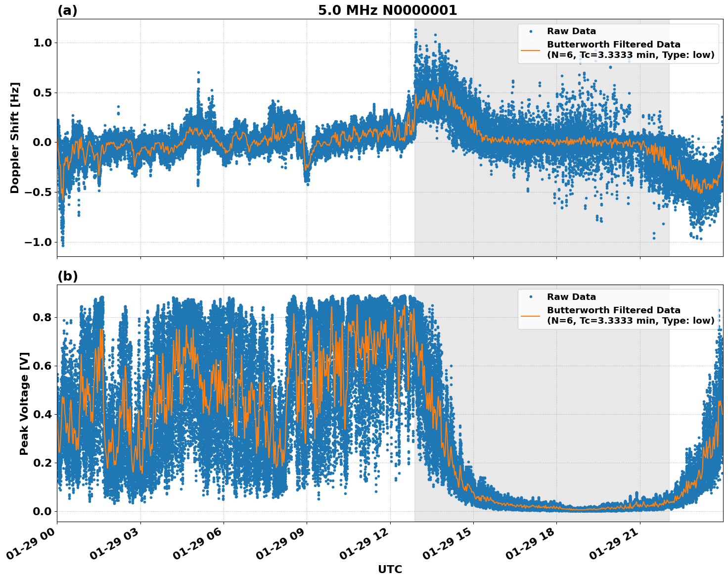Click the "UTC" axis label
Viewport: 728px width, 580px height.
point(389,569)
